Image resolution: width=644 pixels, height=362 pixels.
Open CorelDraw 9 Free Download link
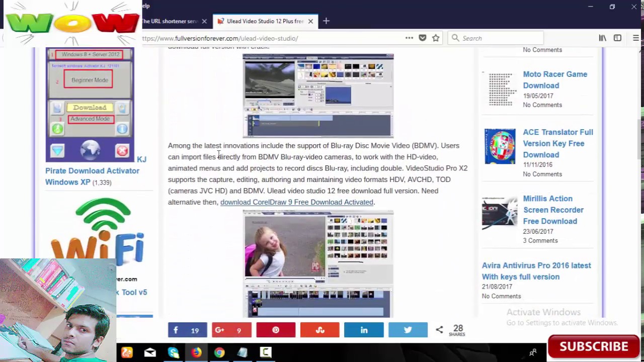297,202
